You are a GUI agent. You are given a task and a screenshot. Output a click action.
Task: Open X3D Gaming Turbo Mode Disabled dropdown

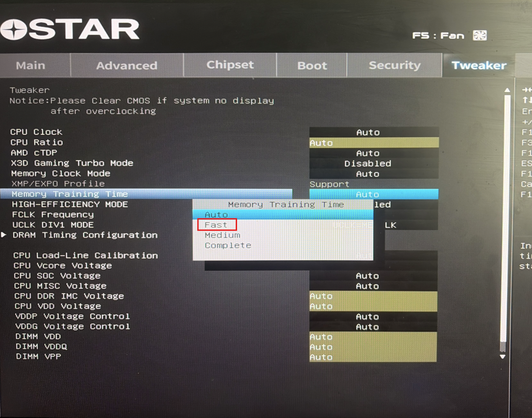[x=374, y=163]
